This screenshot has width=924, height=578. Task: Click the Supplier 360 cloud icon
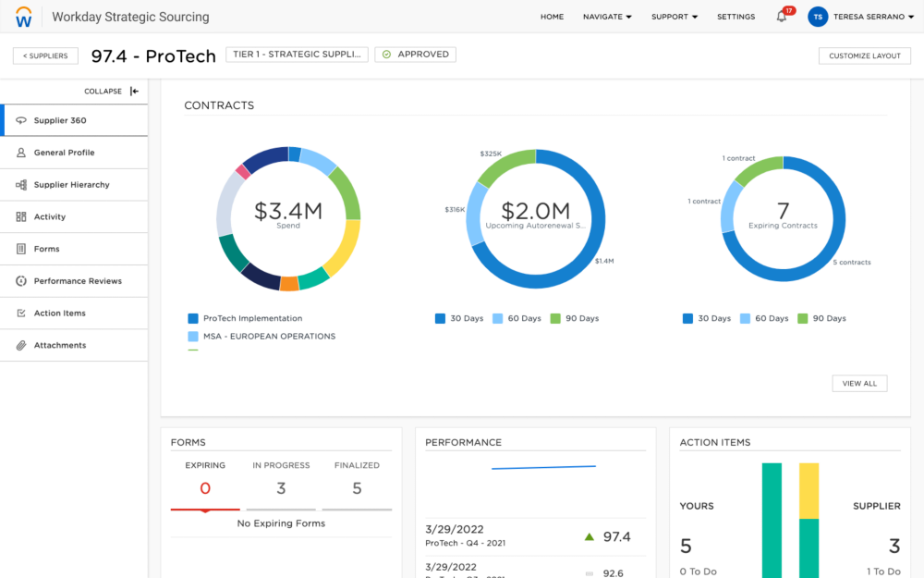[21, 120]
